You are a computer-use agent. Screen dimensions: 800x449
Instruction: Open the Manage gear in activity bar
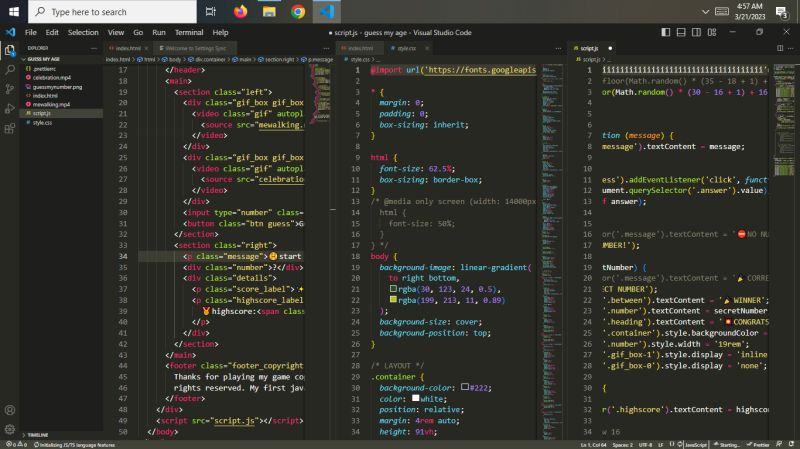[10, 429]
